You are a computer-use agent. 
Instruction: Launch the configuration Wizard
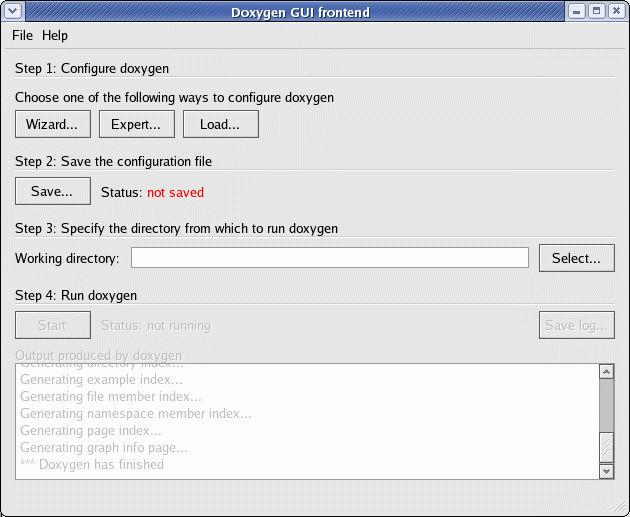pos(52,124)
